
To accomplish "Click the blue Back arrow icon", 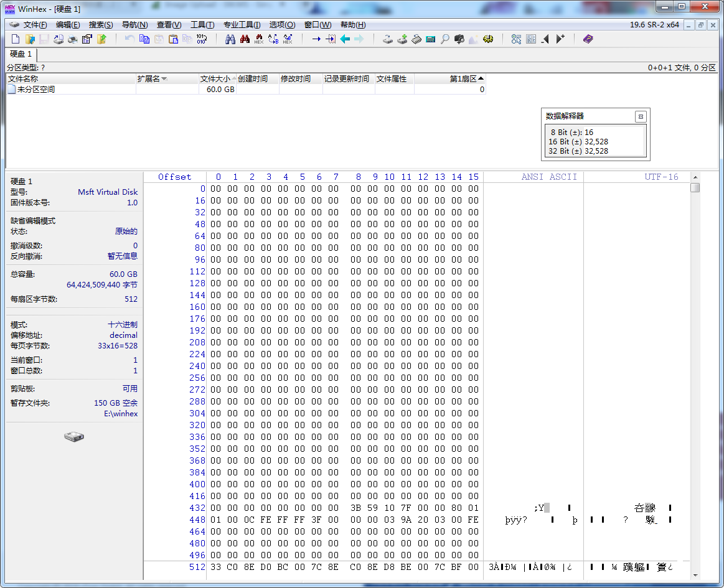I will (345, 39).
